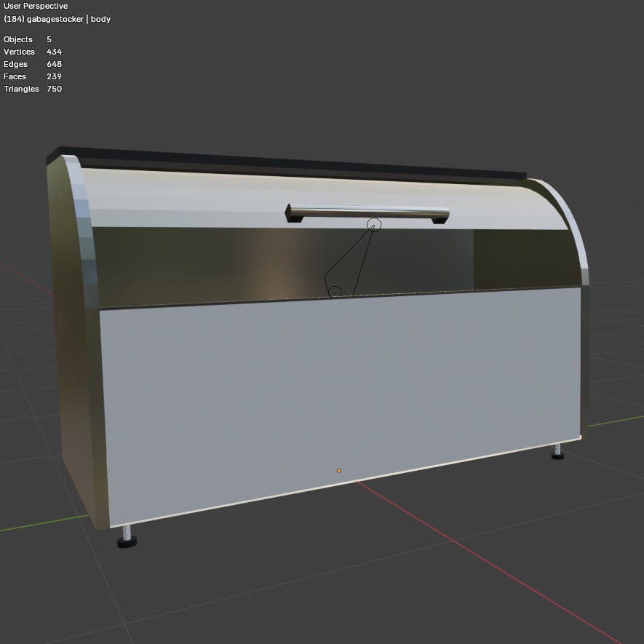The image size is (644, 644).
Task: Select the right-side adjustable foot
Action: [x=557, y=451]
